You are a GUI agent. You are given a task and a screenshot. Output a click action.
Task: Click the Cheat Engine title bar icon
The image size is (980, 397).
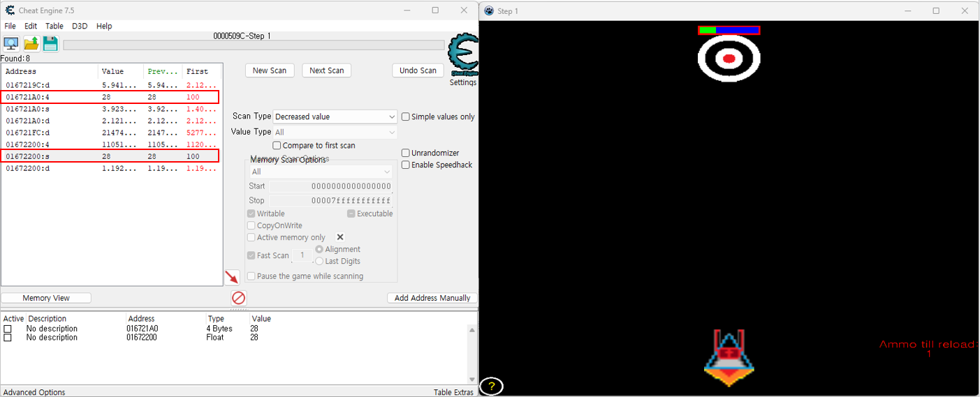(x=10, y=10)
